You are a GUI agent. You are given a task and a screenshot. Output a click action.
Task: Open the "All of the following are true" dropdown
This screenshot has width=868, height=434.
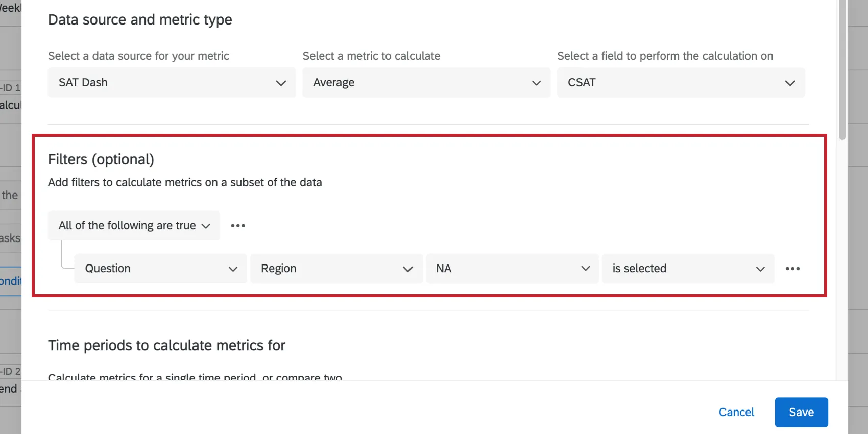coord(134,226)
